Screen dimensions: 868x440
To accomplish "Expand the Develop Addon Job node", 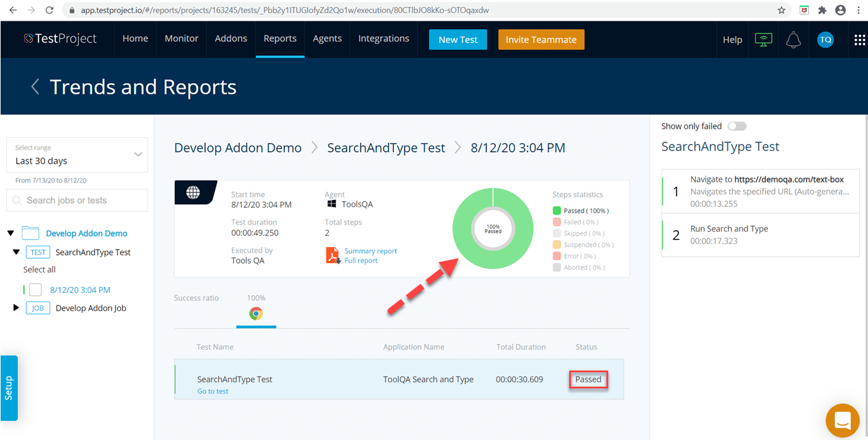I will pyautogui.click(x=16, y=308).
